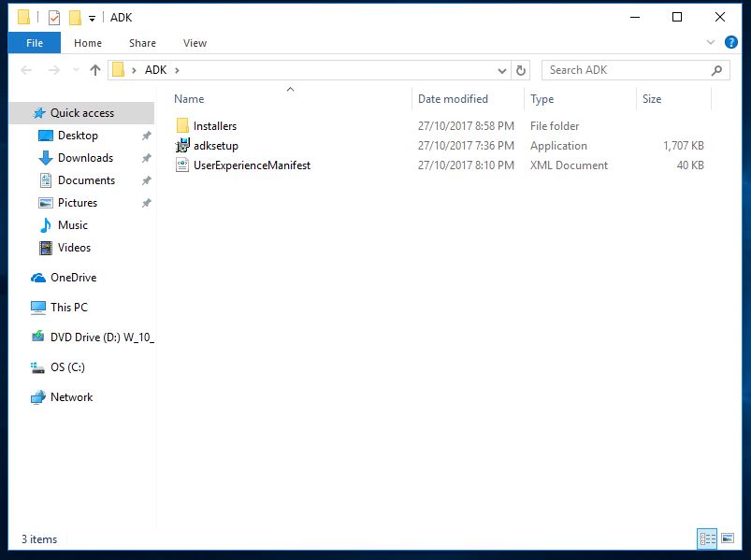
Task: Open the recent locations dropdown arrow
Action: pos(76,70)
